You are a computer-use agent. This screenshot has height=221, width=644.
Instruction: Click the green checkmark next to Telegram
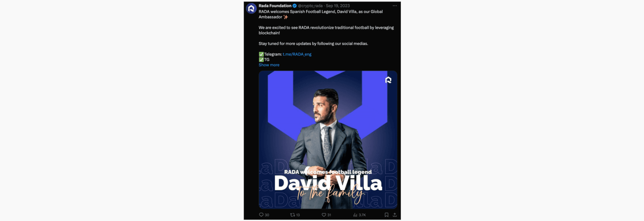(261, 54)
